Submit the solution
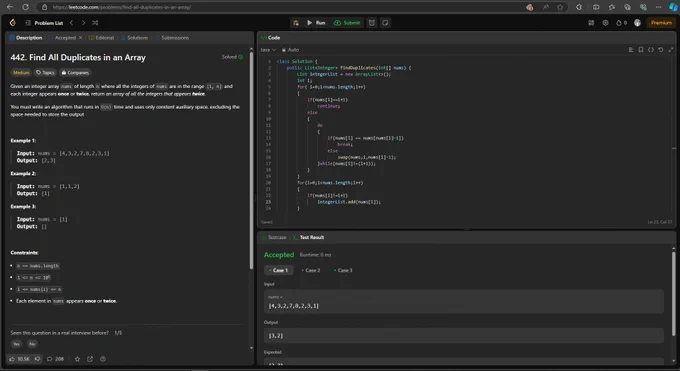 coord(347,23)
